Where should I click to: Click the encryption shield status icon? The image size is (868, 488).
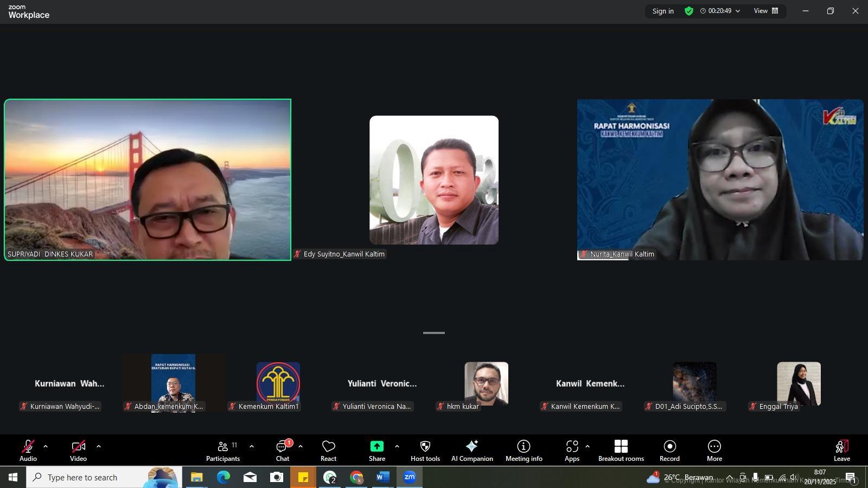point(689,11)
